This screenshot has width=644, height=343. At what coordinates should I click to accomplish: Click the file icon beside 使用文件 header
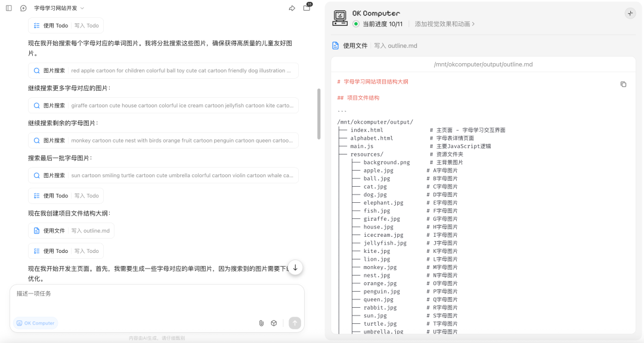336,45
